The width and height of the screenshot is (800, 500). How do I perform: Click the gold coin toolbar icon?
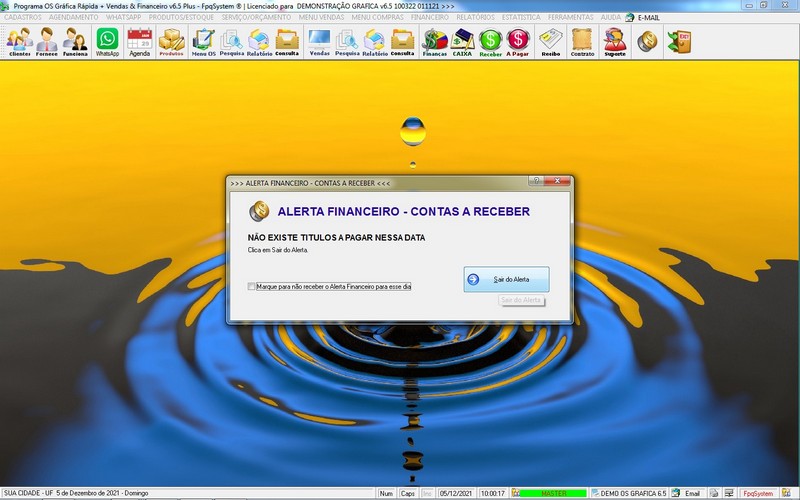(x=647, y=41)
